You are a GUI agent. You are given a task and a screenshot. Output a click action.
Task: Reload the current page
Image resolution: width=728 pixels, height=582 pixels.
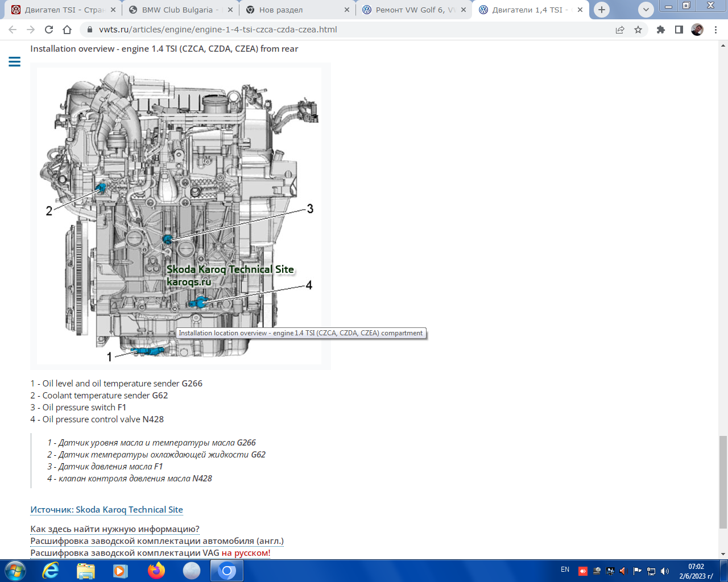pyautogui.click(x=49, y=30)
